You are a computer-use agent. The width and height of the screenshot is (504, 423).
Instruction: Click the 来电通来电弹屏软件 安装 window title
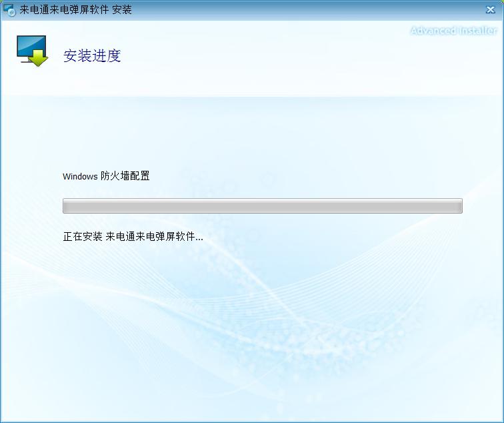tap(75, 9)
